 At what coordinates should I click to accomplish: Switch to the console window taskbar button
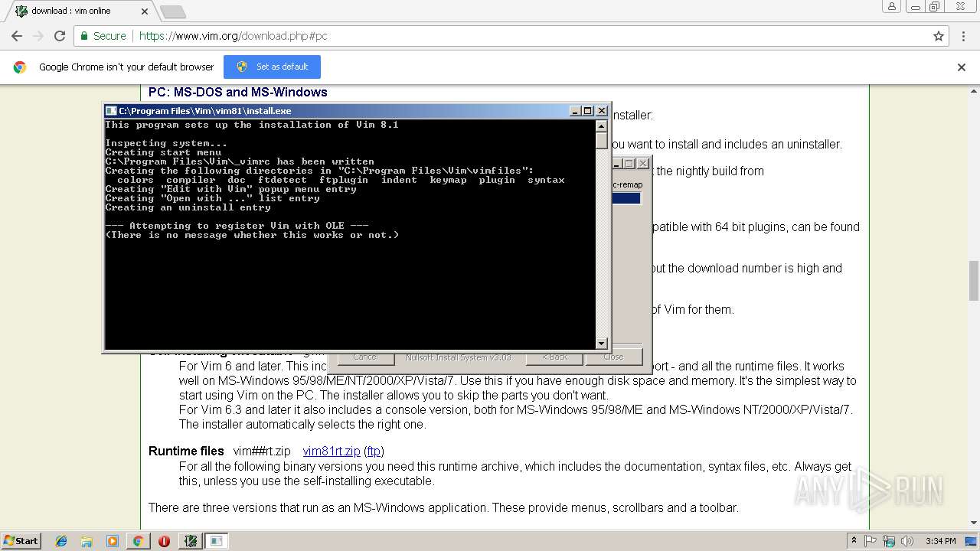(x=216, y=541)
